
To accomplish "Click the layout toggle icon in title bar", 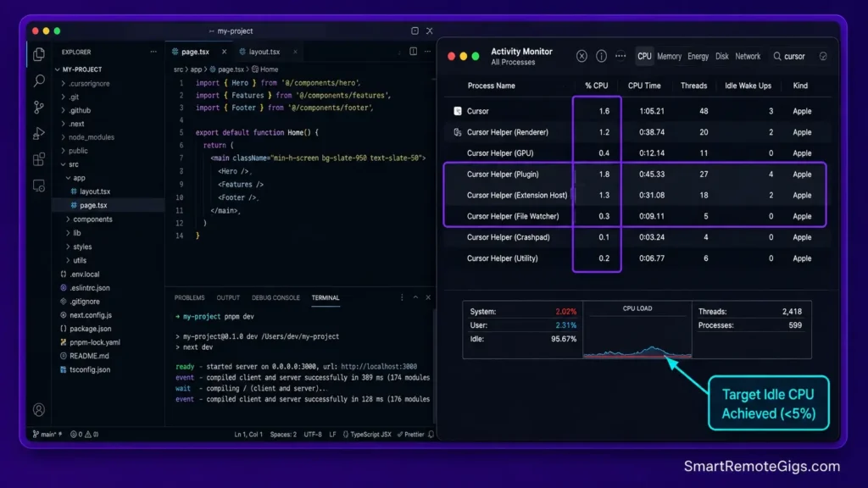I will 415,31.
